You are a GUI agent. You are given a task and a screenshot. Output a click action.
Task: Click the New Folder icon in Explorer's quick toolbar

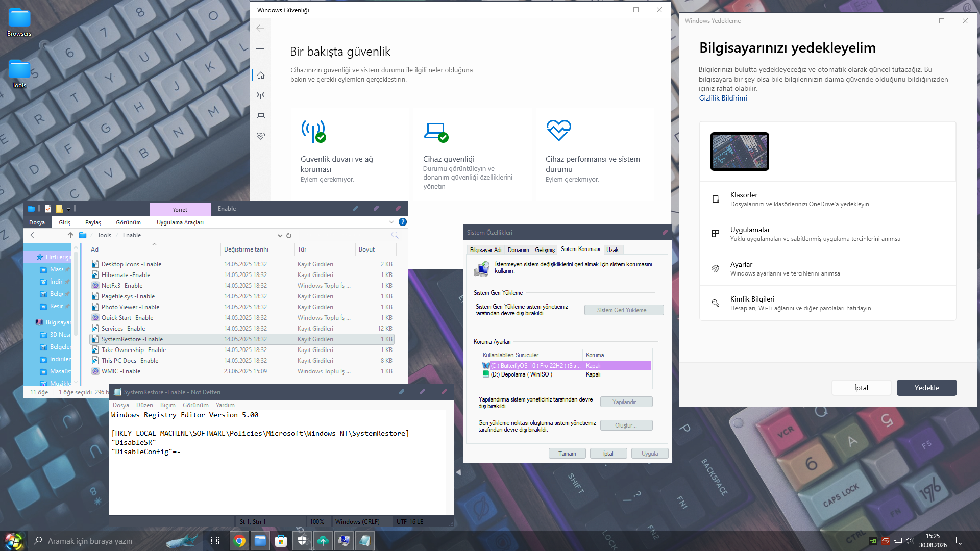click(59, 209)
